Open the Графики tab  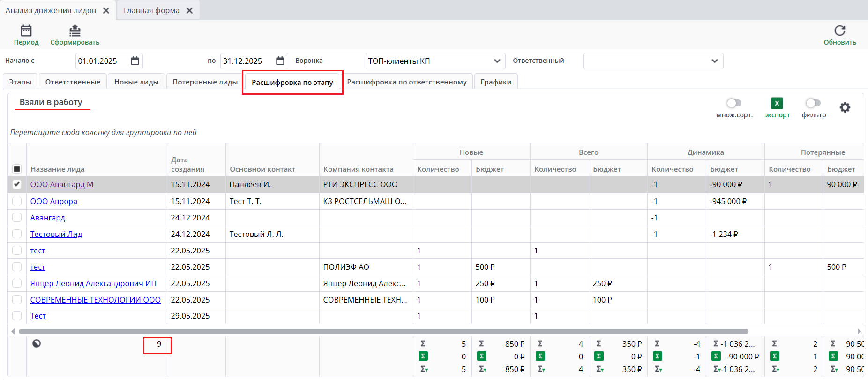(495, 82)
